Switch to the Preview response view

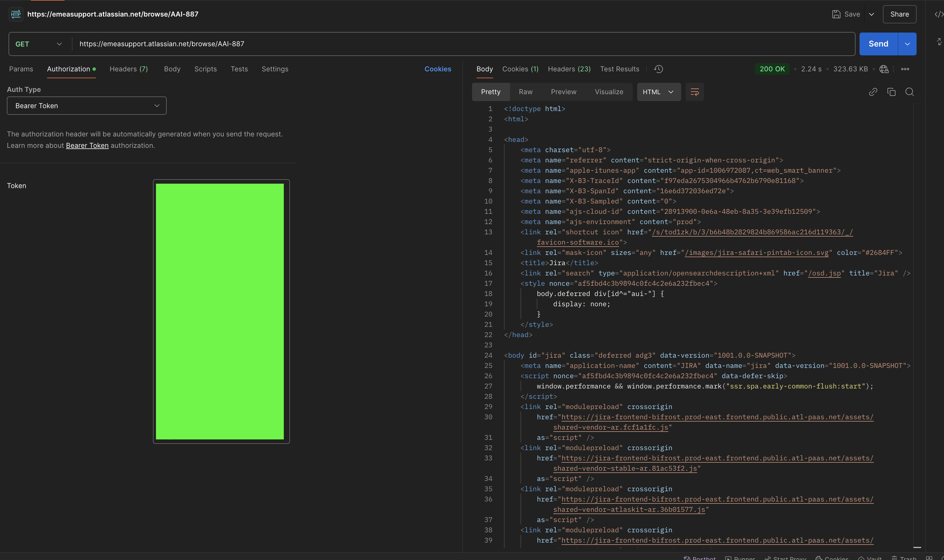(563, 92)
